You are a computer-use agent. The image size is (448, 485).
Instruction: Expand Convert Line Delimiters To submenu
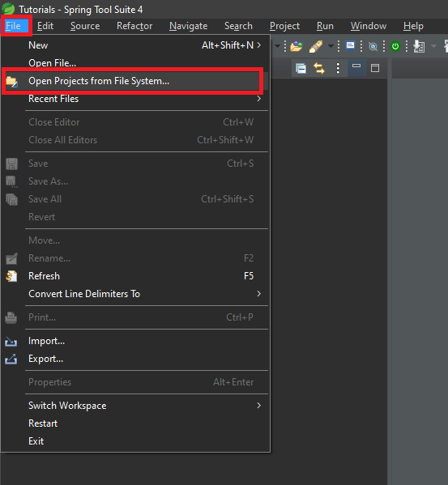click(x=135, y=294)
